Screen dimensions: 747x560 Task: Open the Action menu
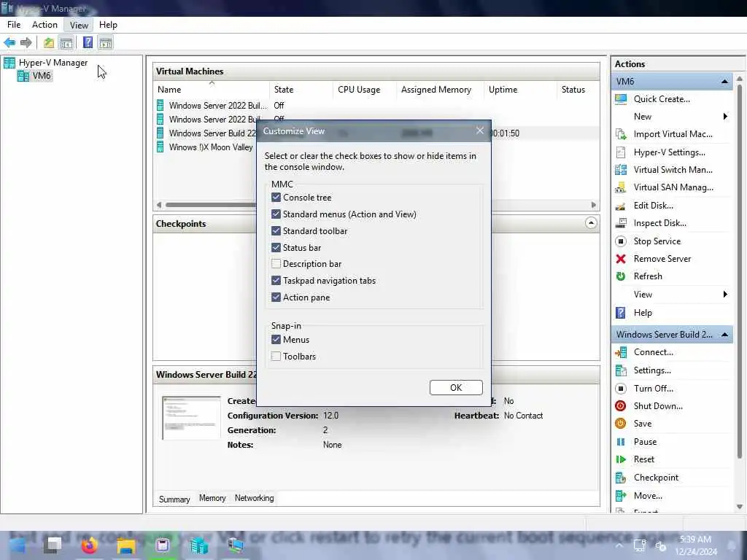(44, 25)
